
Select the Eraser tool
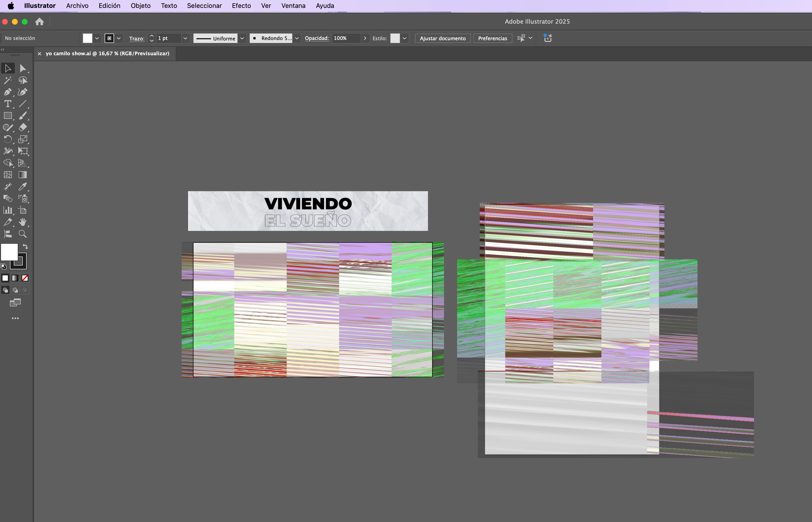(23, 128)
